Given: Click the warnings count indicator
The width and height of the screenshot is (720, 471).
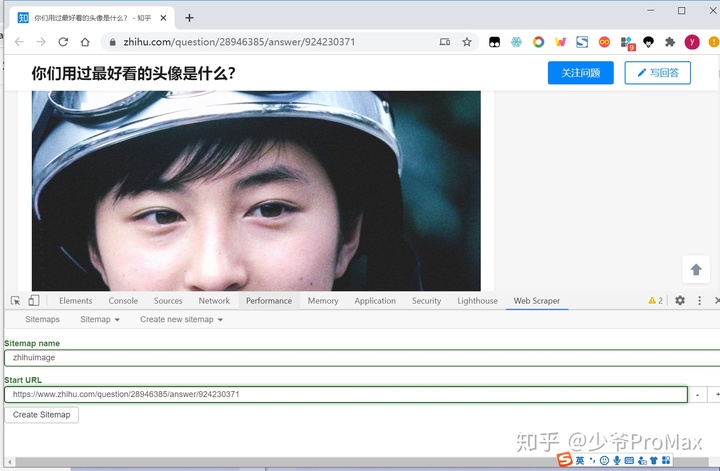Looking at the screenshot, I should 655,301.
